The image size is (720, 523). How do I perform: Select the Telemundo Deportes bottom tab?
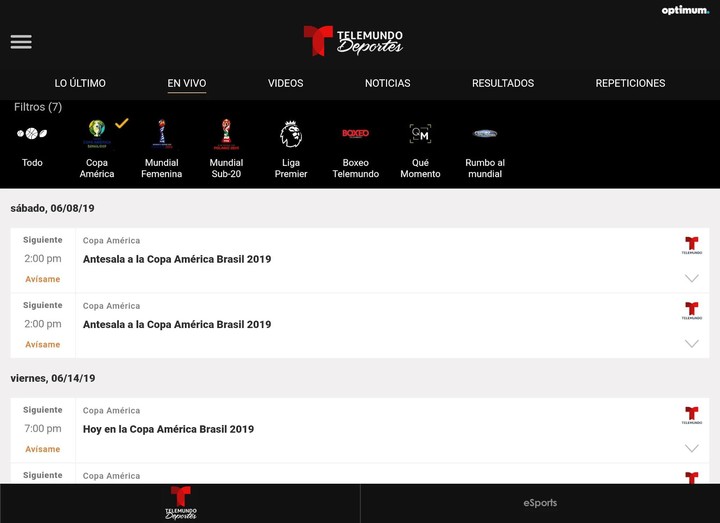coord(180,503)
